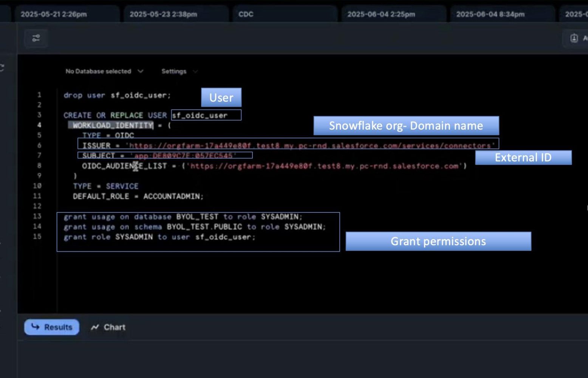Image resolution: width=588 pixels, height=378 pixels.
Task: Select the CDC worksheet tab
Action: coord(285,14)
